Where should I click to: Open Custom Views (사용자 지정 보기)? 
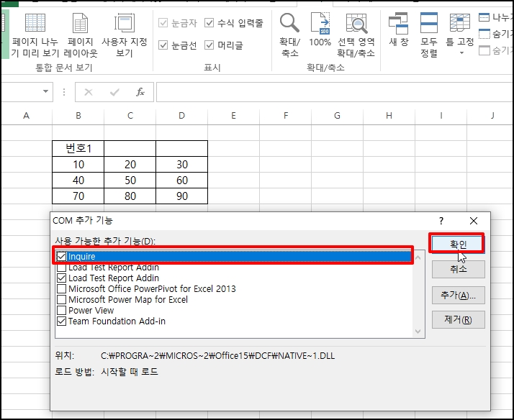(125, 35)
